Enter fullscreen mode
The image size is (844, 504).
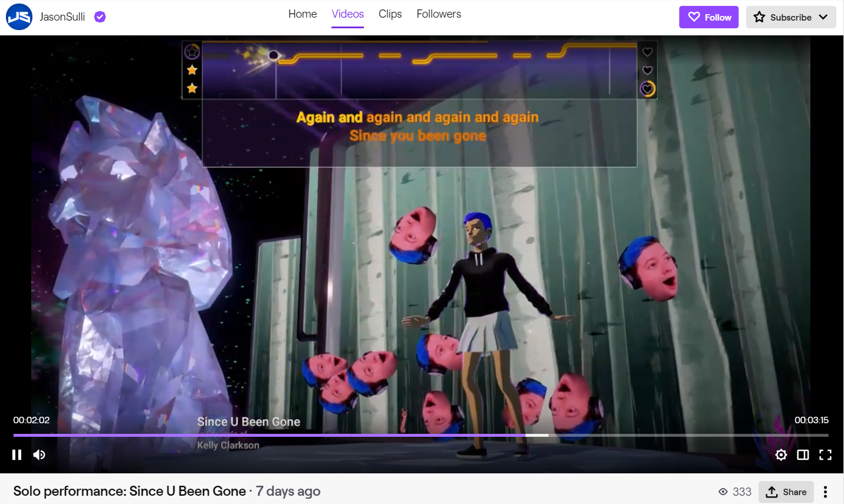[825, 454]
